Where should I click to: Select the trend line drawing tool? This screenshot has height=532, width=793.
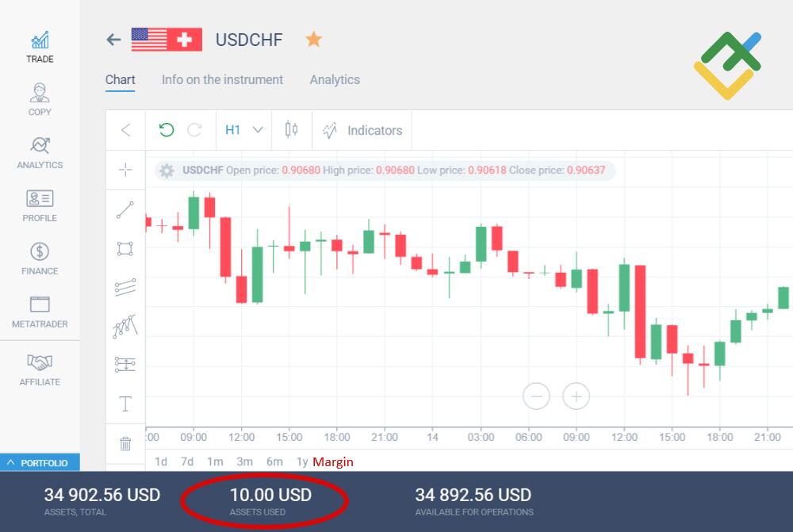coord(125,210)
